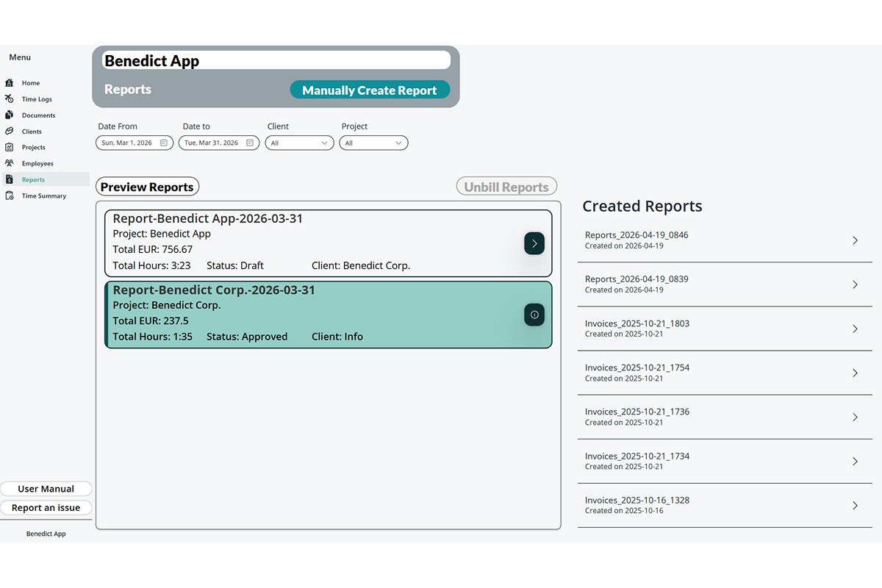Click Invoices_2025-10-21_1803 name
The image size is (882, 588).
click(x=637, y=323)
